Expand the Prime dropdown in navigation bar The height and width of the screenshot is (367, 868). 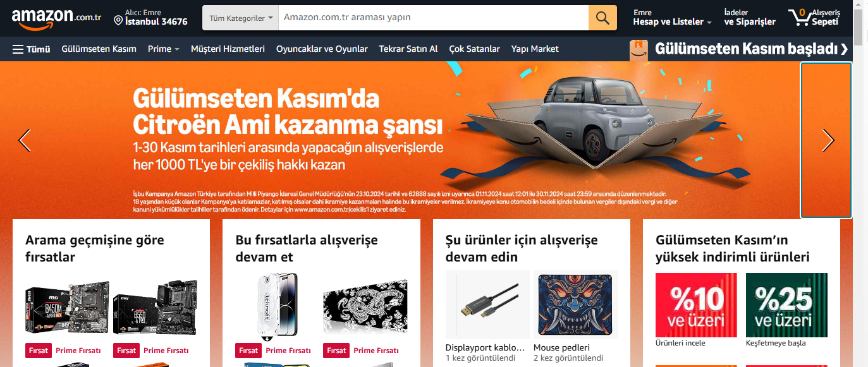pos(164,49)
